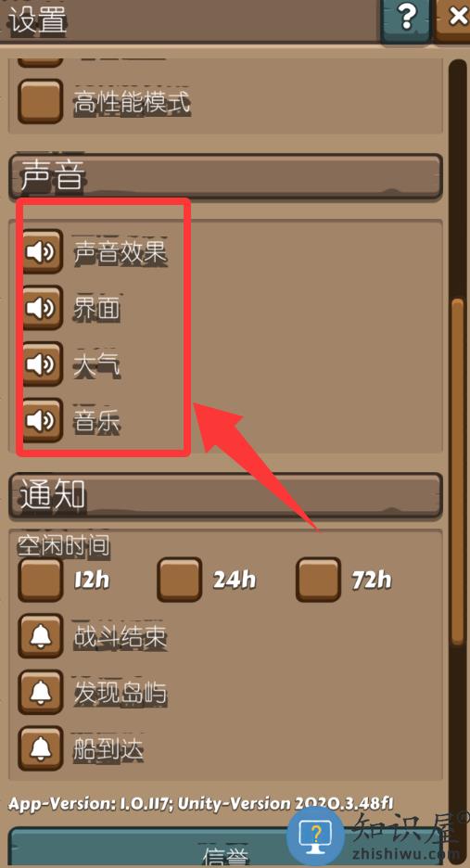This screenshot has height=868, width=470.
Task: Toggle the 船到达 bell notification
Action: [41, 749]
